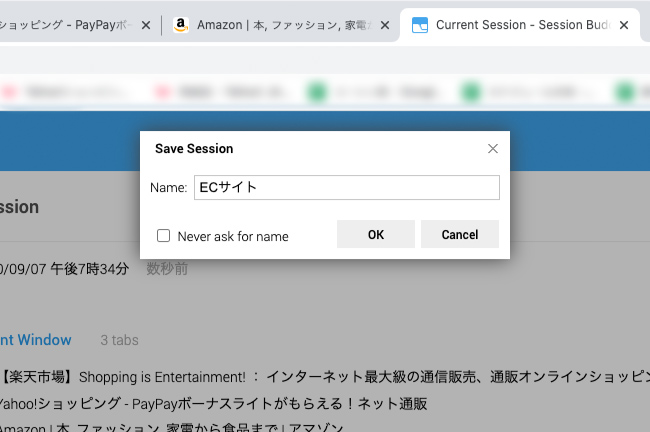Viewport: 650px width, 432px height.
Task: Open the Amazon entry in the session list
Action: point(170,427)
